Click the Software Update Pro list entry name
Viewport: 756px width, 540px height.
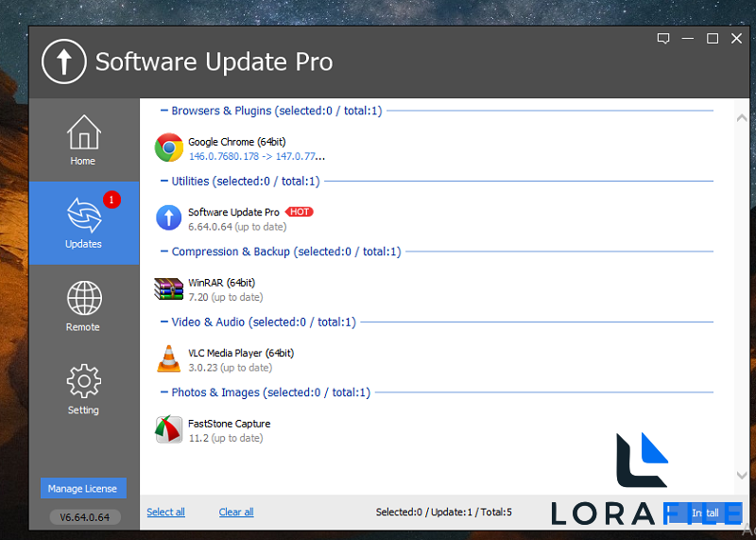click(x=233, y=213)
